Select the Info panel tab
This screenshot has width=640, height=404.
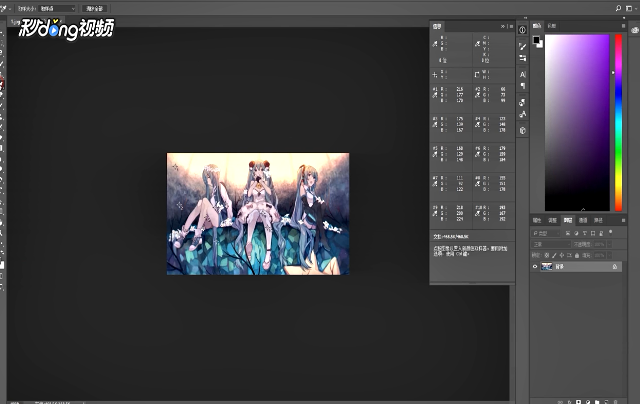click(437, 27)
